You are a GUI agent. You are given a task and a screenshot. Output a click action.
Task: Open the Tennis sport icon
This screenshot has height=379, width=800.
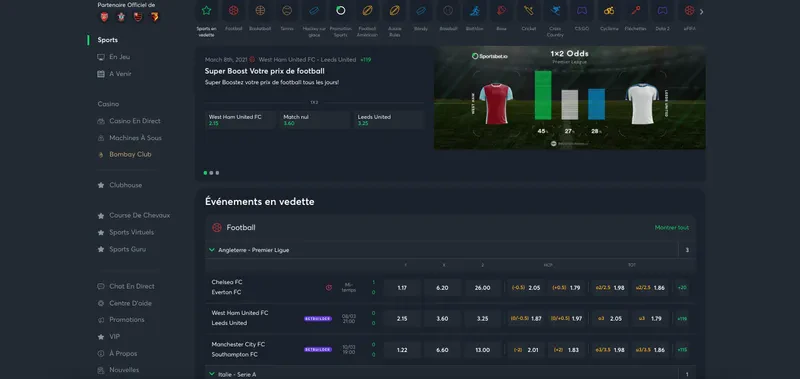pyautogui.click(x=287, y=10)
